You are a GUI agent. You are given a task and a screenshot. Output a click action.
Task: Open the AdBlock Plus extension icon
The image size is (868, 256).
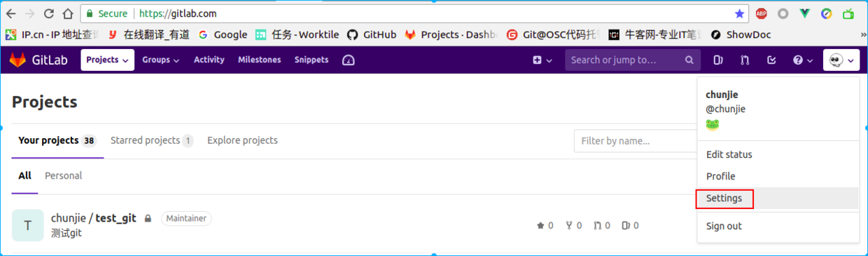click(x=761, y=13)
